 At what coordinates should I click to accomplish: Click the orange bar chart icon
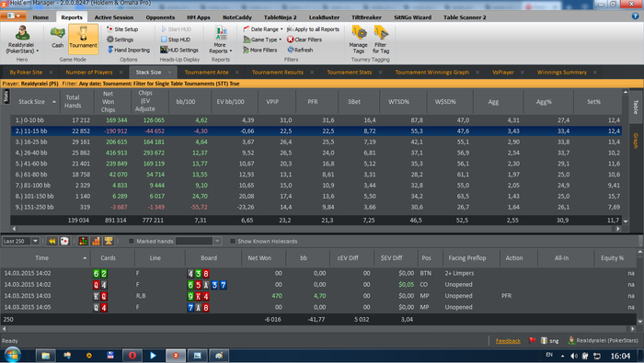(x=96, y=241)
